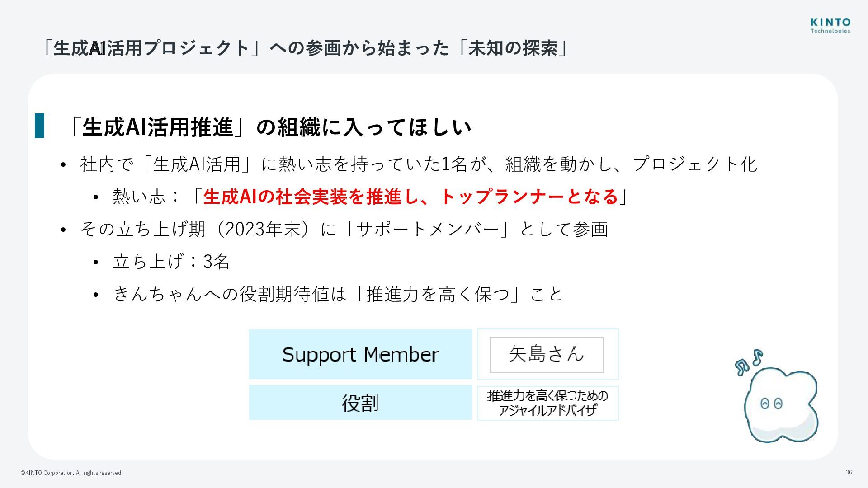This screenshot has width=868, height=488.
Task: Click the cloud mascot character
Action: 781,404
